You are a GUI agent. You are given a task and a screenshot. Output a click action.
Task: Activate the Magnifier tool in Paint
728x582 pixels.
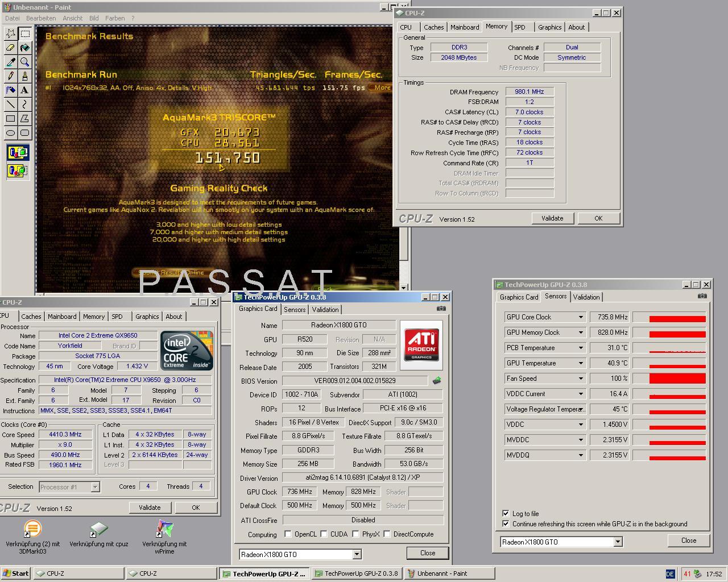tap(25, 62)
